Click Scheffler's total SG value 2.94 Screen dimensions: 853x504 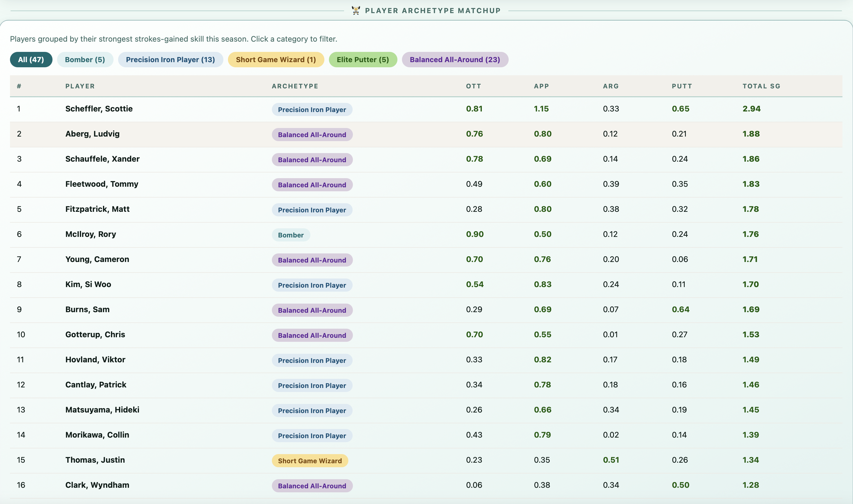[x=751, y=109]
